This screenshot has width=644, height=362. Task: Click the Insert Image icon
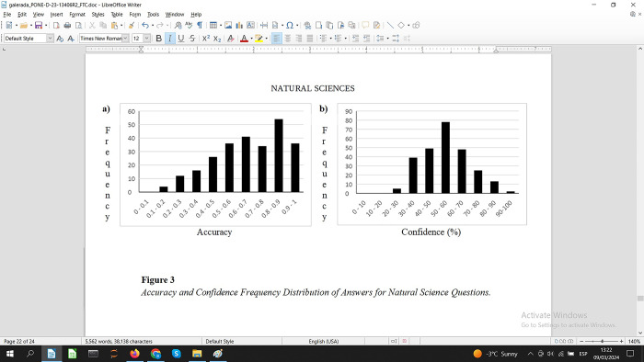coord(228,26)
